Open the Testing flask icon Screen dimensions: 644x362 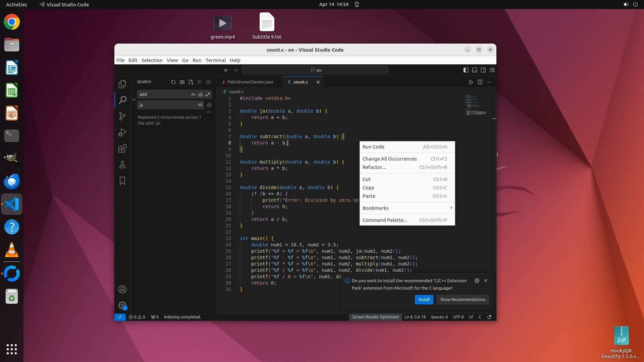click(x=122, y=165)
